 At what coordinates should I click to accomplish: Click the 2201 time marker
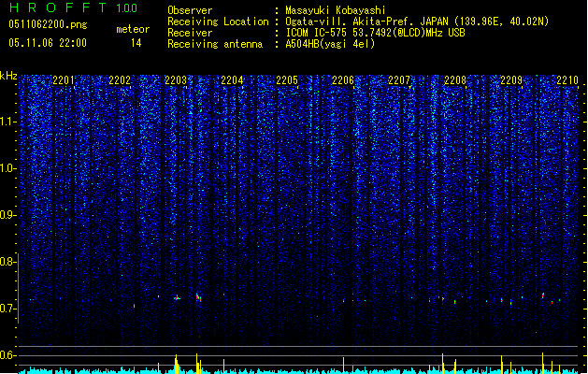64,80
